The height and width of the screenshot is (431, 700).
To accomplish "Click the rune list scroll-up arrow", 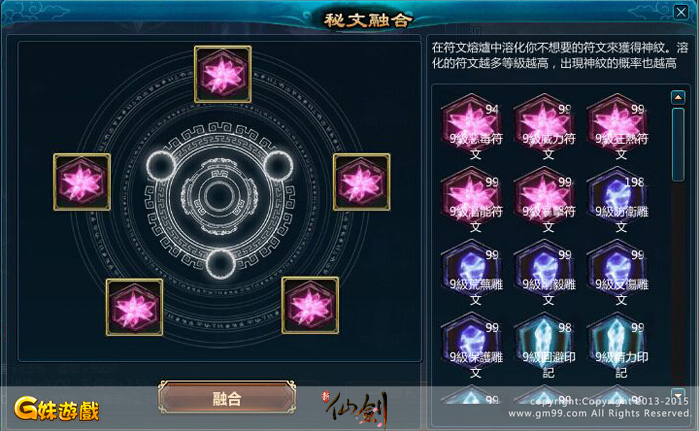I will (x=678, y=97).
